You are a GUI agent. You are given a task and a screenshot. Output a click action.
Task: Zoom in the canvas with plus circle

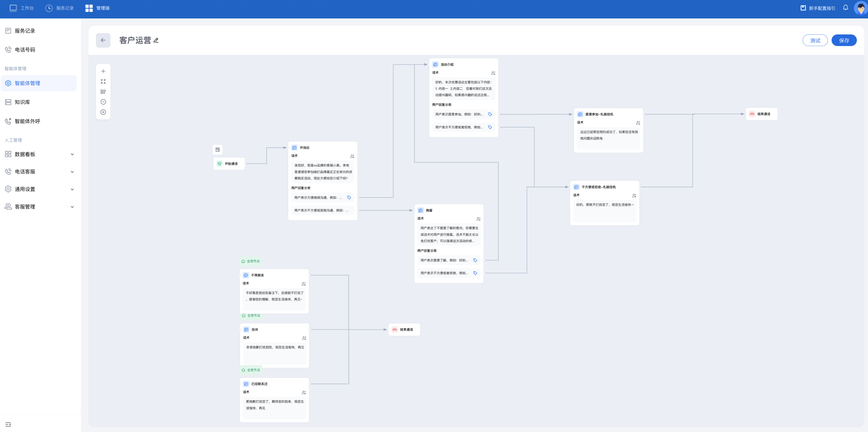tap(103, 112)
